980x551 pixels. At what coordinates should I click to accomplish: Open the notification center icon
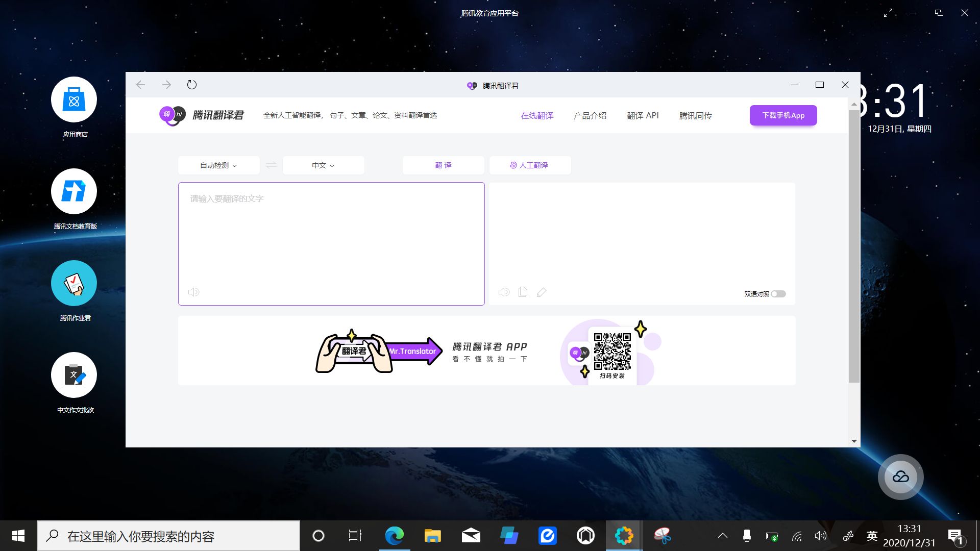956,536
